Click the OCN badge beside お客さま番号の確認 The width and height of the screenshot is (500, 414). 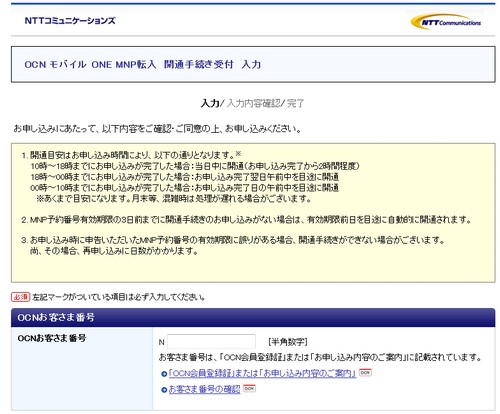[249, 388]
